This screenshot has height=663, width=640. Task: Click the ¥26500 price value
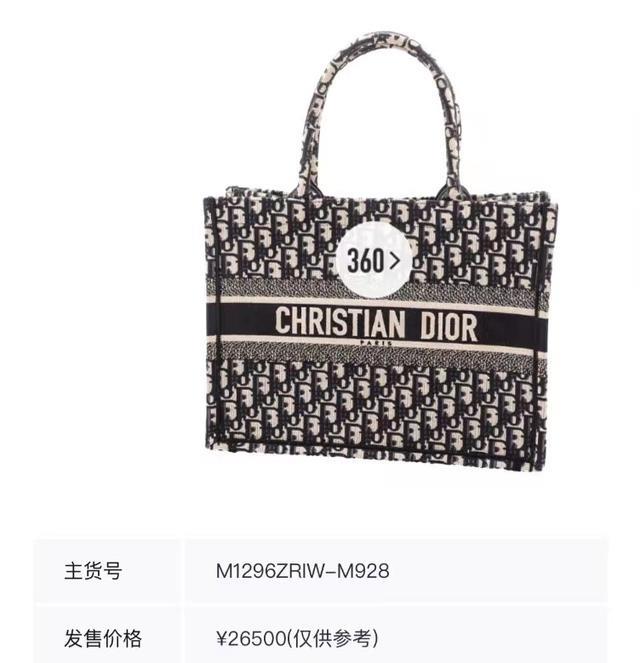(x=252, y=638)
